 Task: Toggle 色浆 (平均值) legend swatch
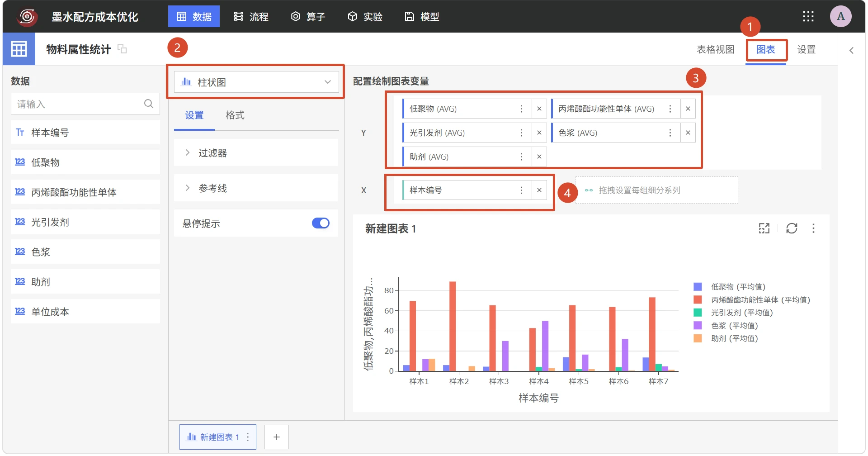coord(698,325)
